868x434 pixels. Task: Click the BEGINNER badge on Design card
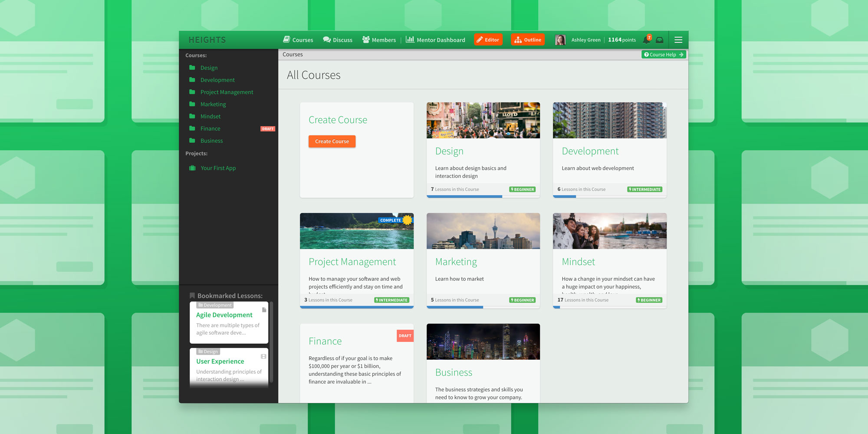click(x=523, y=189)
